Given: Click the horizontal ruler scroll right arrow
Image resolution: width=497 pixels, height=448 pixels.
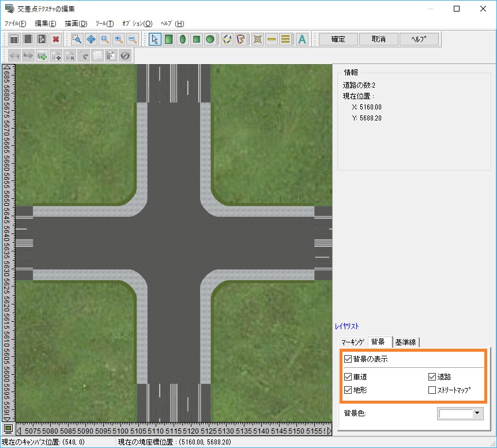Looking at the screenshot, I should (329, 431).
